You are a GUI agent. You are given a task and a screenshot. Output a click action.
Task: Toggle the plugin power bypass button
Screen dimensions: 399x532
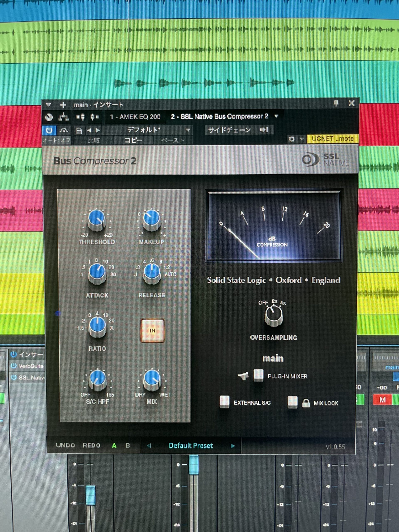pos(49,130)
